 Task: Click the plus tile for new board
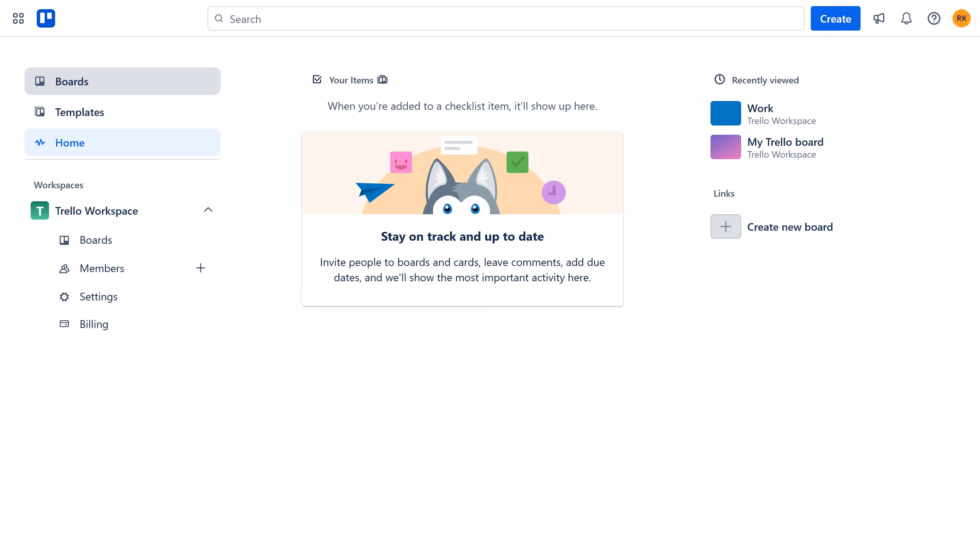pos(726,227)
